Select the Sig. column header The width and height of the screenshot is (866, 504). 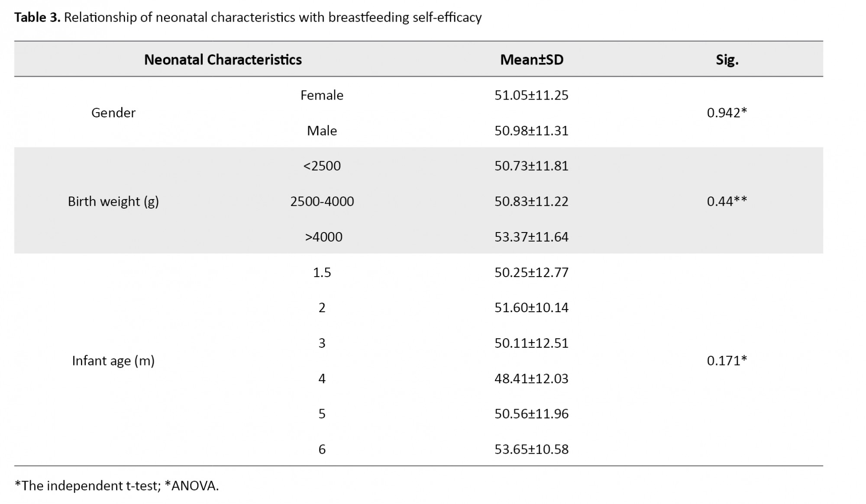tap(727, 60)
